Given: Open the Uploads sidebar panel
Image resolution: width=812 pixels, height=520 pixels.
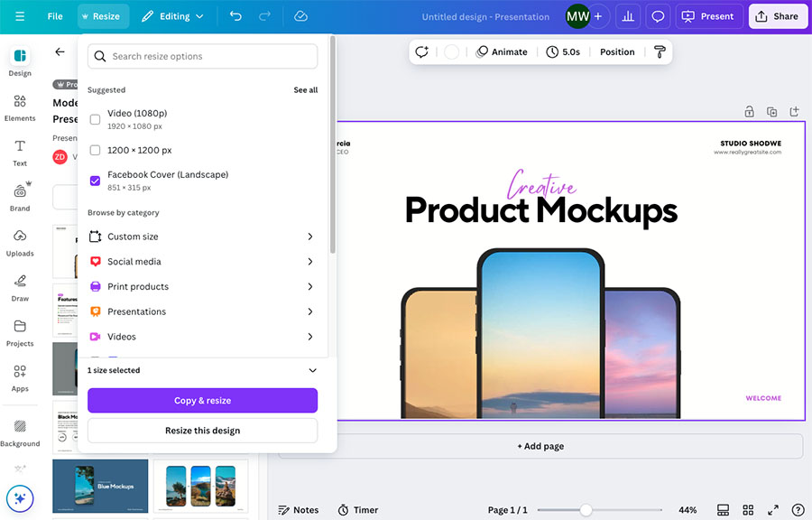Looking at the screenshot, I should (x=20, y=243).
